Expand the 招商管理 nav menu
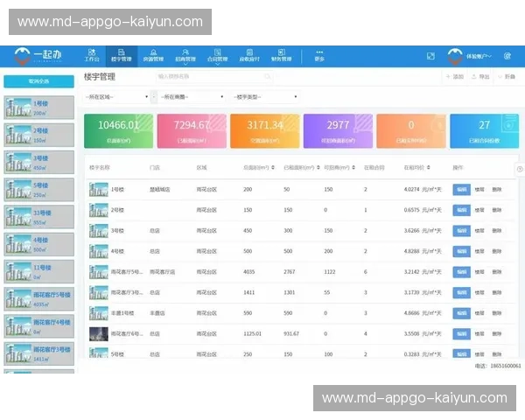Viewport: 525px width, 420px height. click(185, 56)
